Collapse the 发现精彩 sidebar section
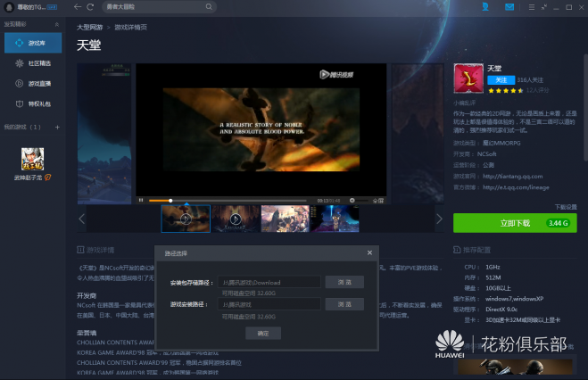 pyautogui.click(x=57, y=24)
